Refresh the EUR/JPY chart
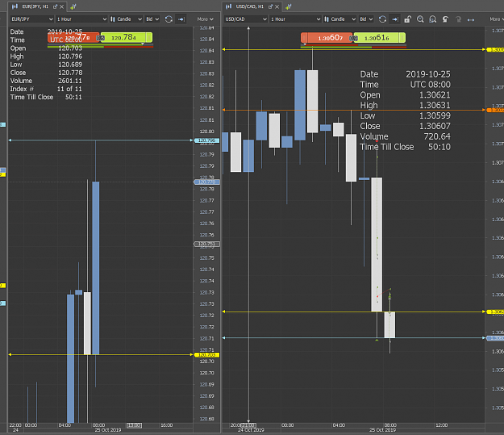504x435 pixels. (169, 19)
